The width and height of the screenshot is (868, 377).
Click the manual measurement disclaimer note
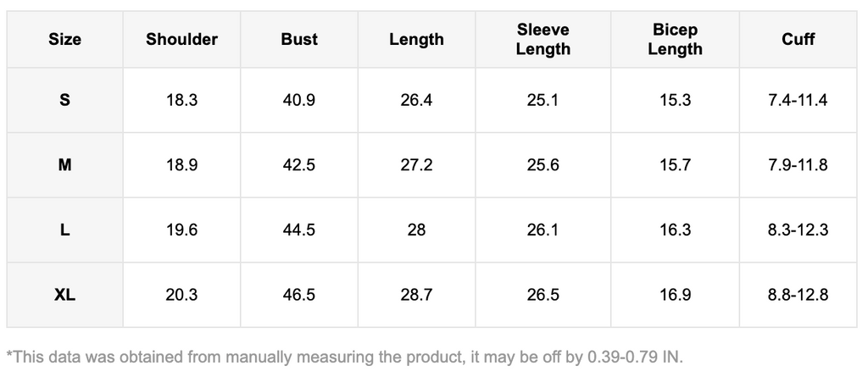(344, 356)
